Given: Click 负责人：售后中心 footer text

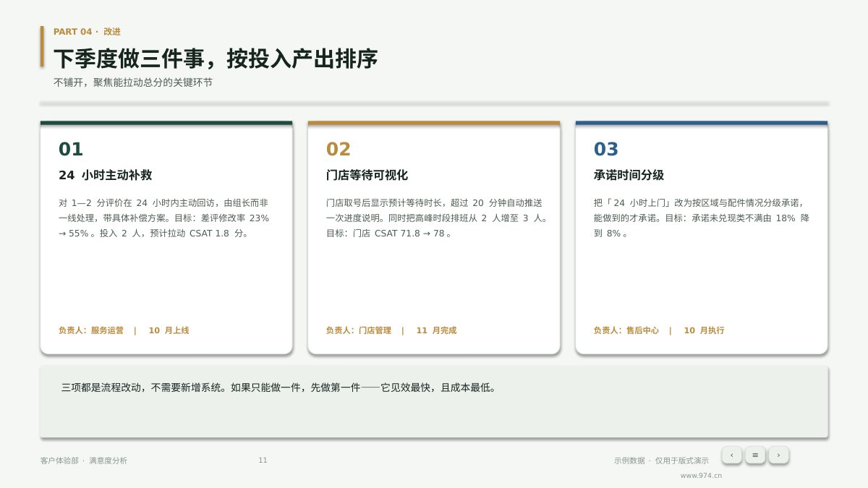Looking at the screenshot, I should (626, 330).
